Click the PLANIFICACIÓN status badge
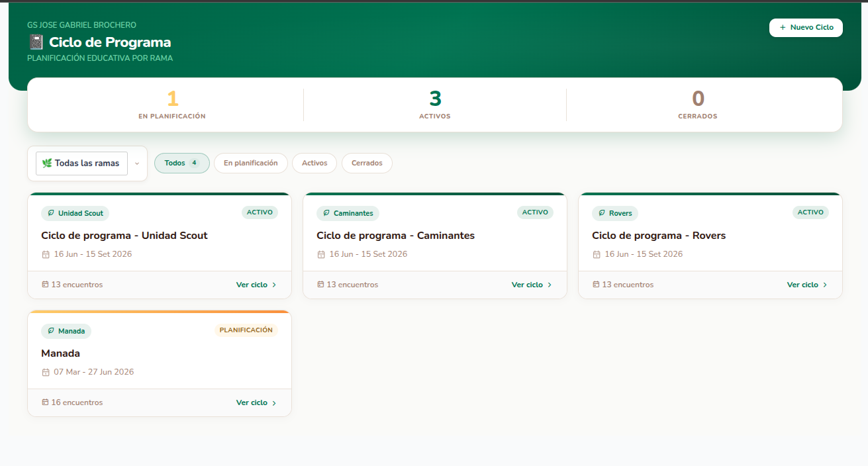The image size is (868, 466). pyautogui.click(x=246, y=330)
